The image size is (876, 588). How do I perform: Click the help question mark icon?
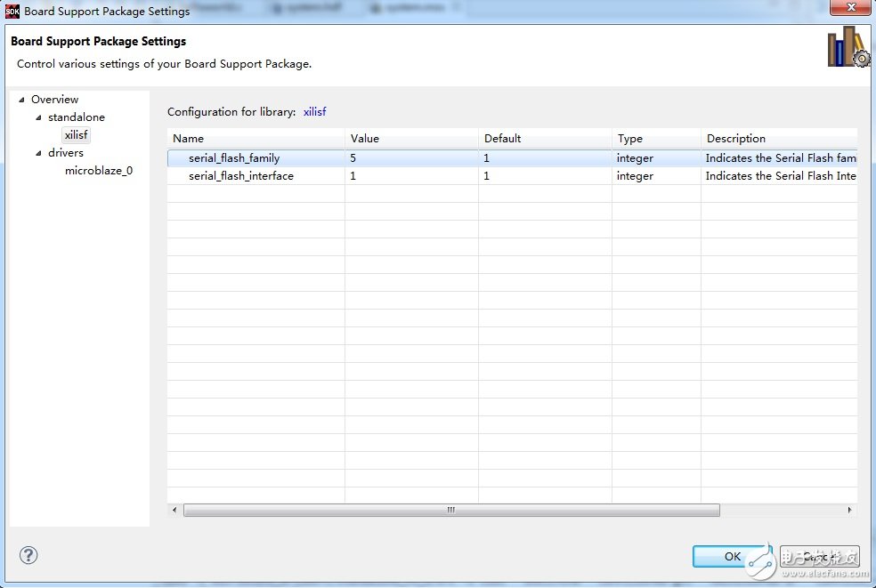pyautogui.click(x=28, y=555)
